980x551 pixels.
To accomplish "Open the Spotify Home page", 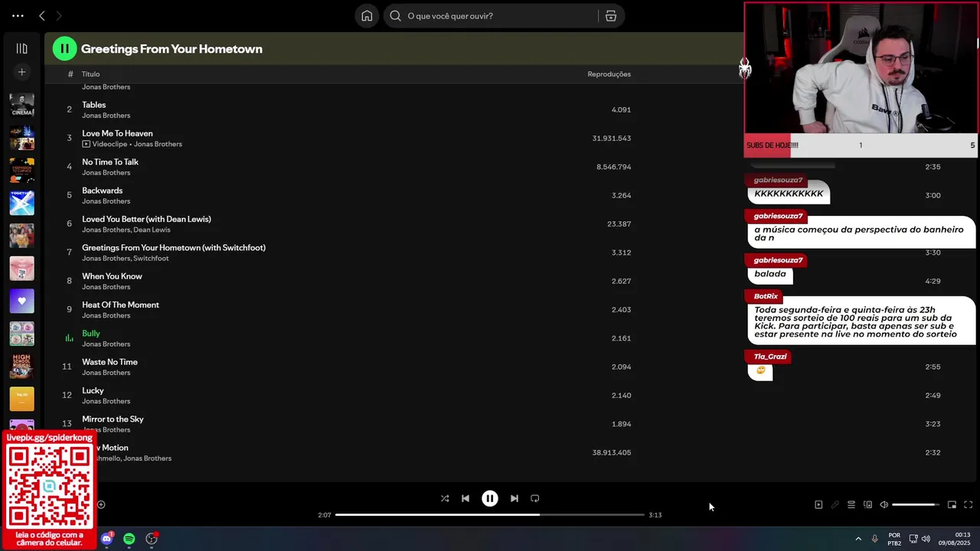I will pos(367,15).
